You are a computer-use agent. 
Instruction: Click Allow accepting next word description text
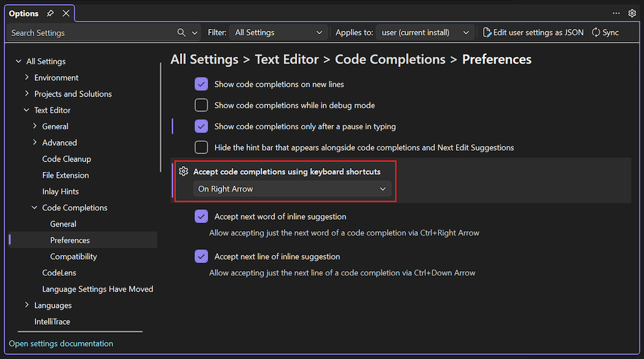pyautogui.click(x=344, y=232)
